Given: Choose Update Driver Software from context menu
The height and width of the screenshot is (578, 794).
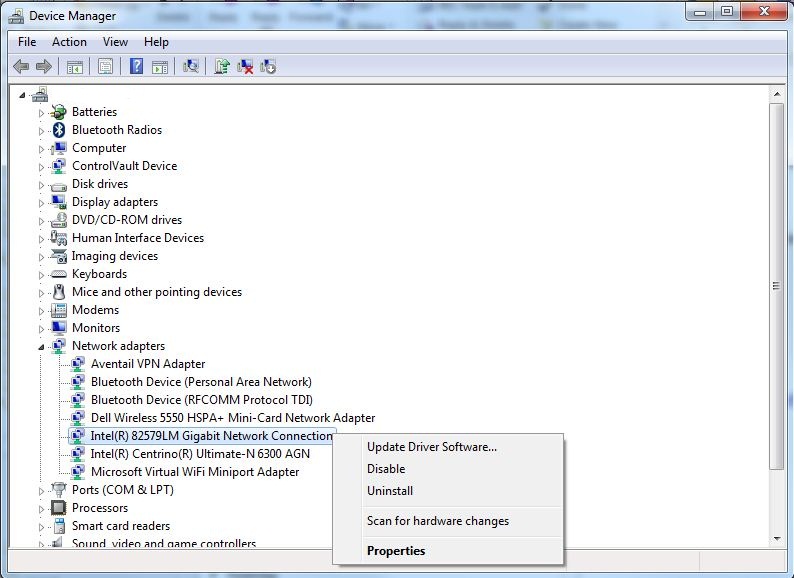Looking at the screenshot, I should point(431,447).
